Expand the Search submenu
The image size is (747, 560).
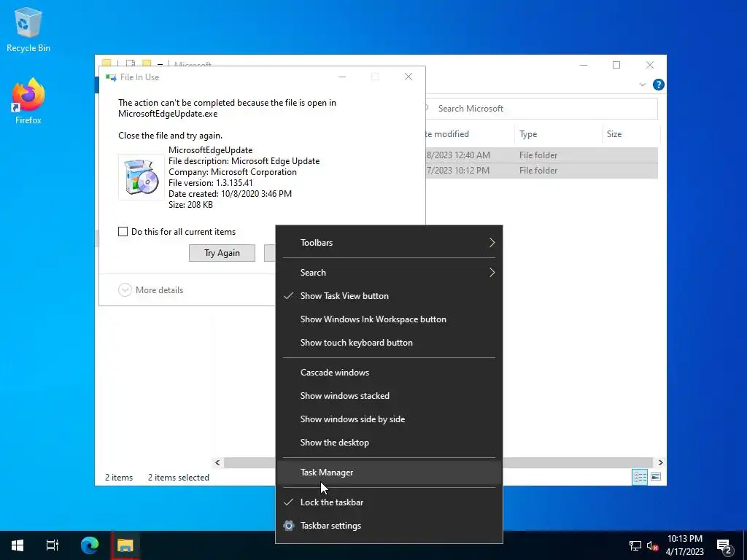pyautogui.click(x=389, y=273)
